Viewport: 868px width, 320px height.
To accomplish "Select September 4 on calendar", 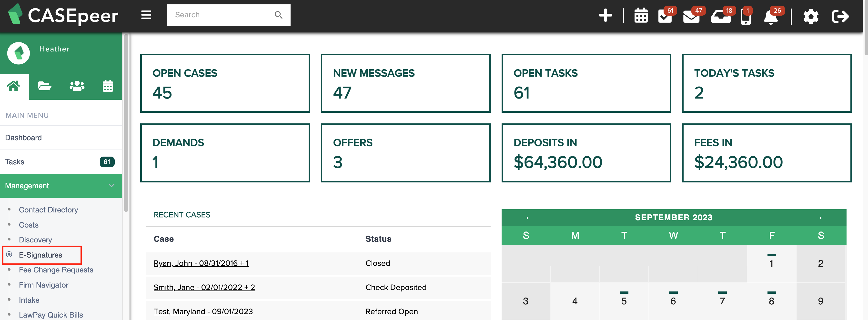I will [575, 301].
